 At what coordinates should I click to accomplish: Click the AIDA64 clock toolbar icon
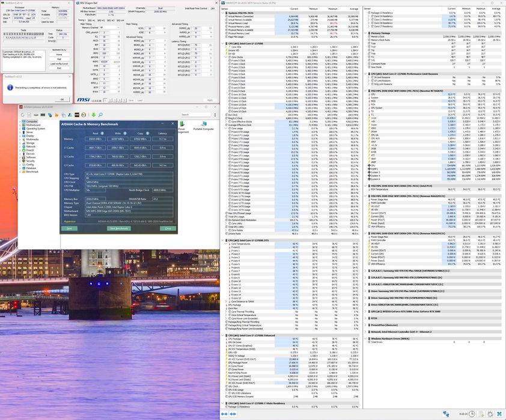click(84, 115)
